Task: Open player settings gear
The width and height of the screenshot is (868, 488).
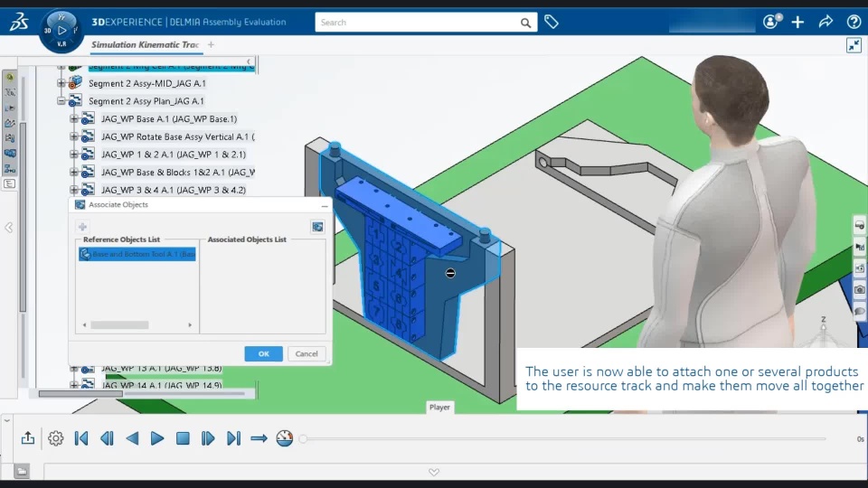Action: [55, 438]
